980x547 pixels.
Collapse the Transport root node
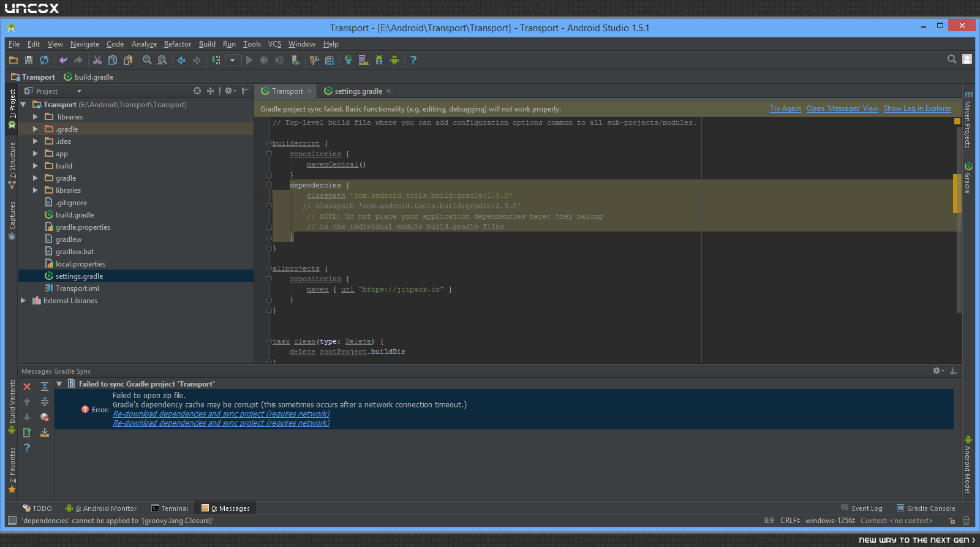point(23,105)
